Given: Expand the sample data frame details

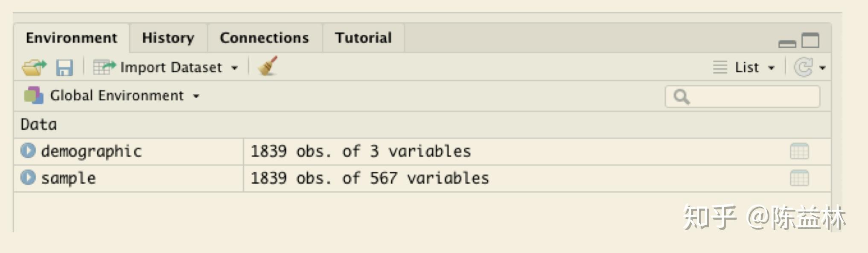Looking at the screenshot, I should (x=28, y=177).
